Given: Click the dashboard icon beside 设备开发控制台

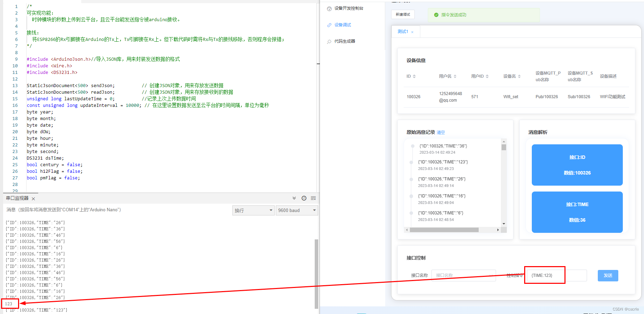Looking at the screenshot, I should tap(329, 9).
